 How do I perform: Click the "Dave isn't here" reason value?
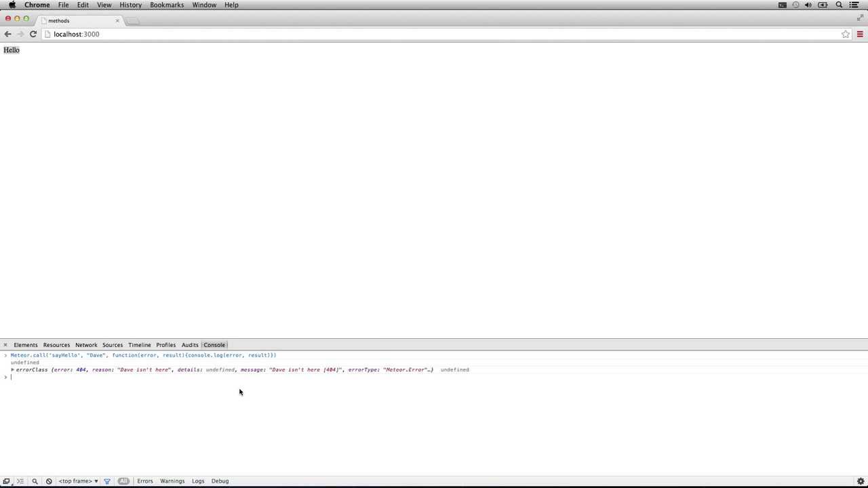click(144, 370)
